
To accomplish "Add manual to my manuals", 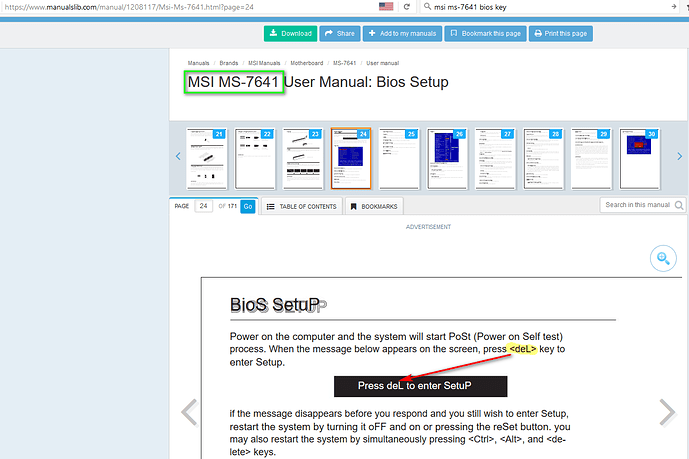I will pyautogui.click(x=402, y=33).
